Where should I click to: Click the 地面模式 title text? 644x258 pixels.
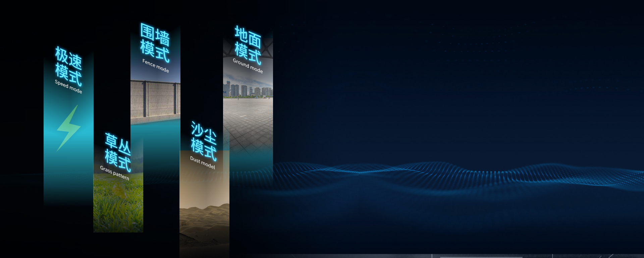click(x=248, y=45)
